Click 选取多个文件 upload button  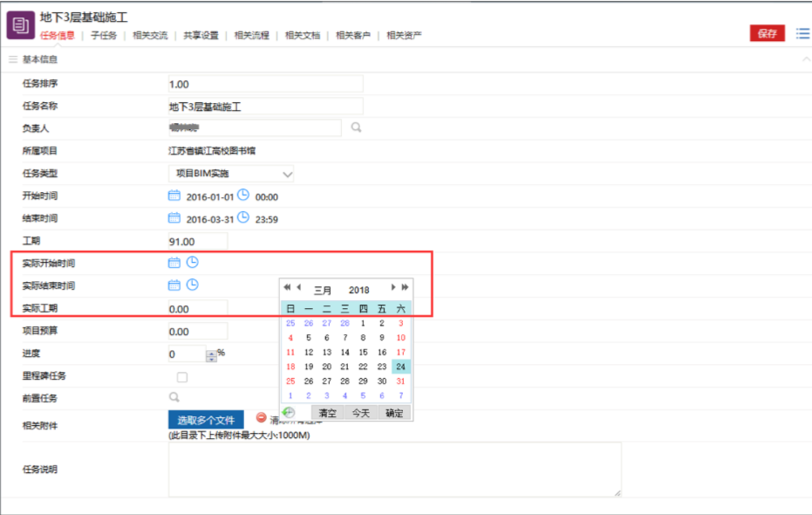click(206, 420)
